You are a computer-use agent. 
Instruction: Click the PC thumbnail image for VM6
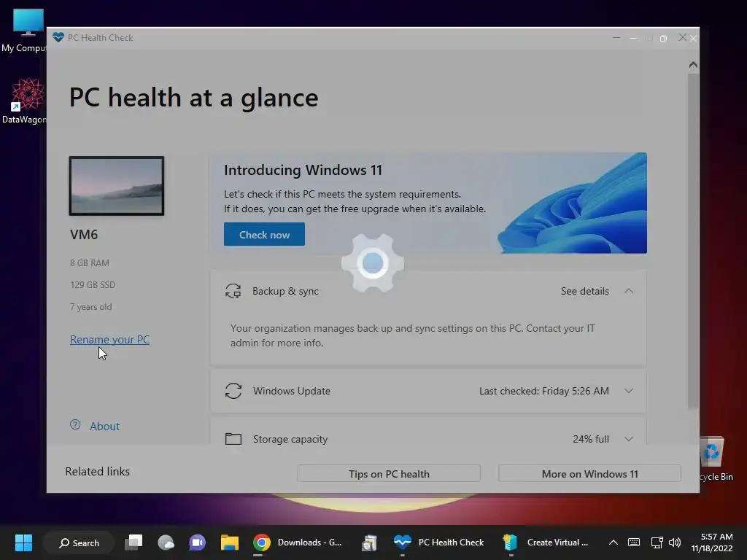(x=117, y=186)
